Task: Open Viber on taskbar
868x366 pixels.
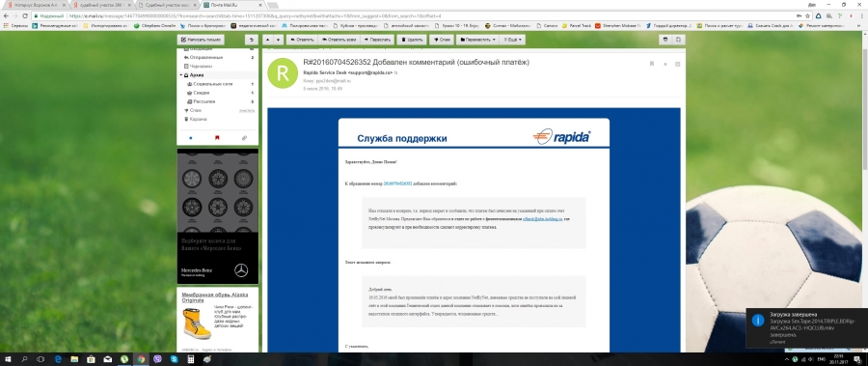Action: (158, 359)
